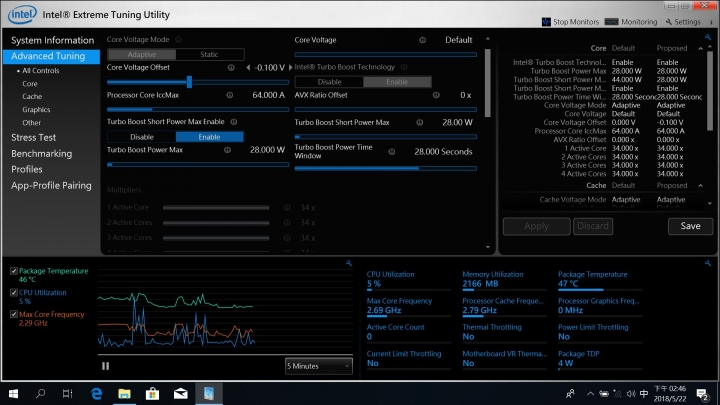Click the tuning panel vertical scrollbar
This screenshot has width=720, height=405.
click(488, 83)
